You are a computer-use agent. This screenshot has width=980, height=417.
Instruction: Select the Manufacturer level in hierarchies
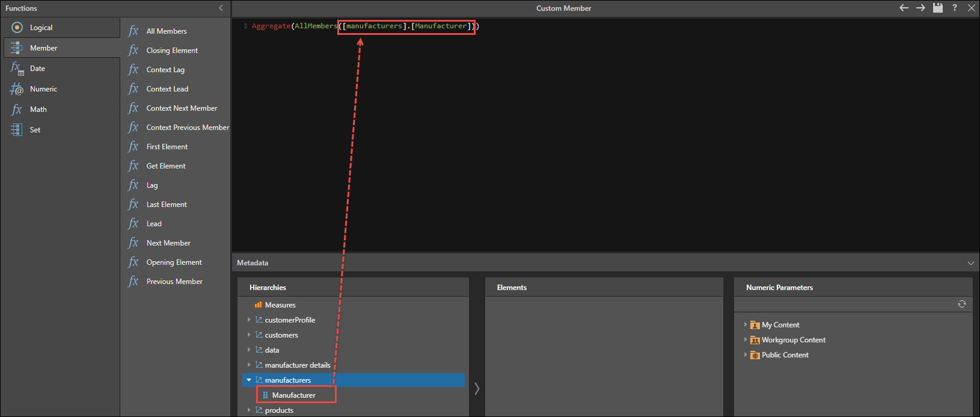pos(293,395)
